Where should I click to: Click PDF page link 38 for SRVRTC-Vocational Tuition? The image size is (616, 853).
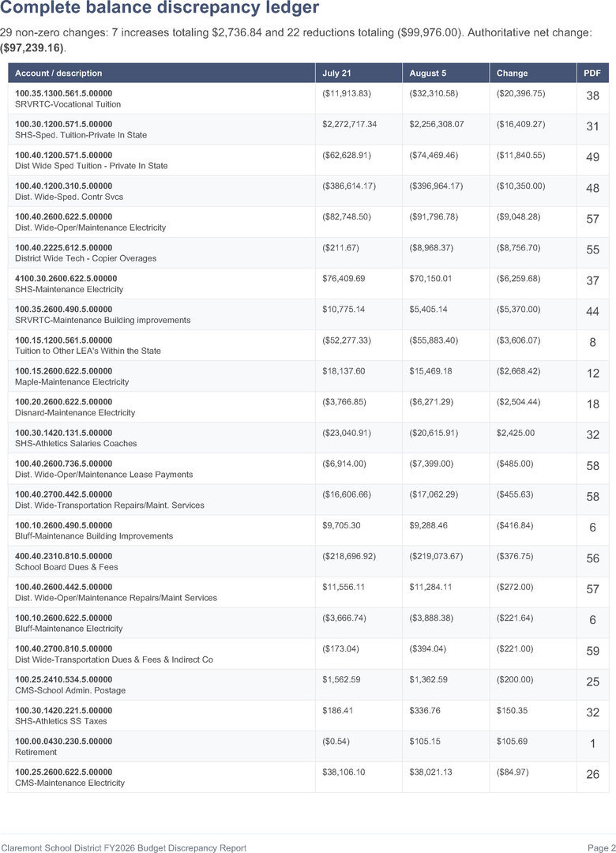592,96
